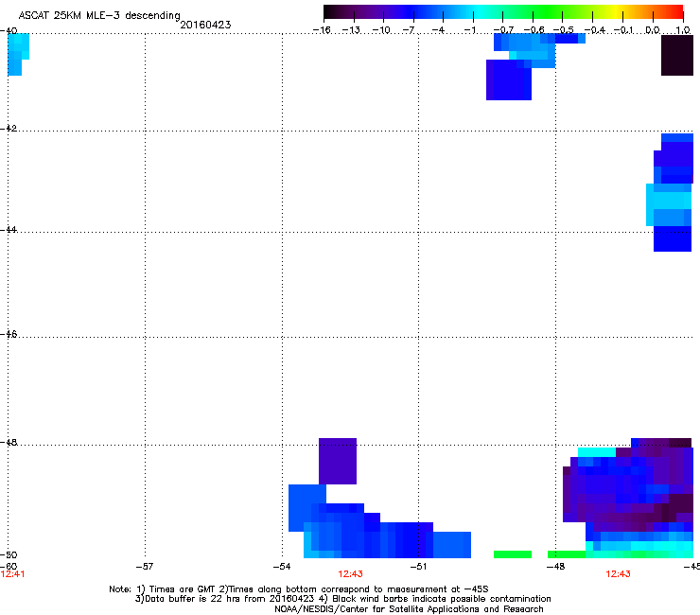Click the latitude label -48

pos(9,442)
